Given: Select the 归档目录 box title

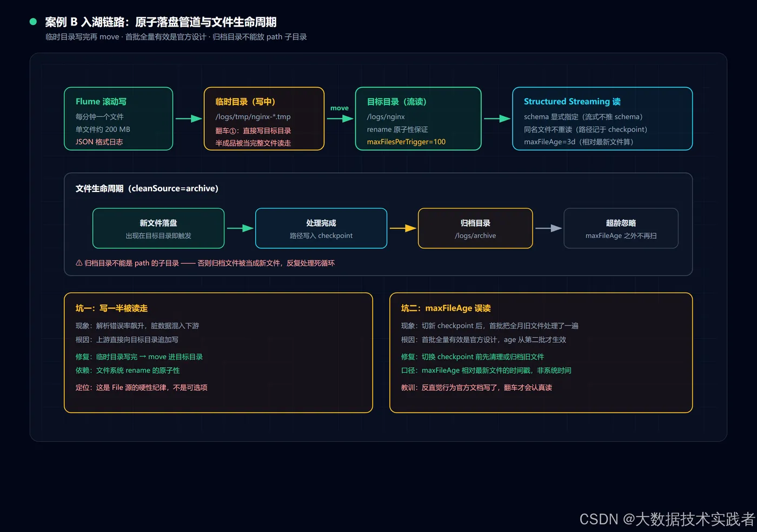Looking at the screenshot, I should pos(475,223).
